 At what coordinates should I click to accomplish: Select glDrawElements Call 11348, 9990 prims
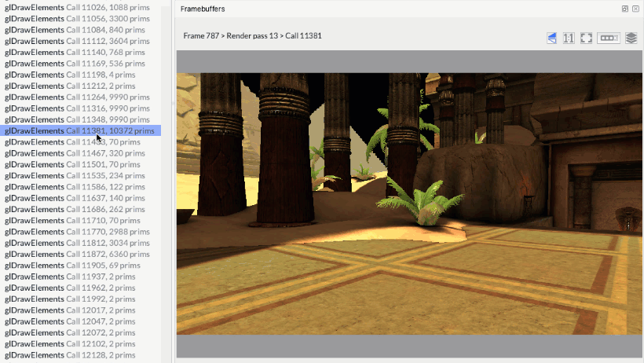77,119
